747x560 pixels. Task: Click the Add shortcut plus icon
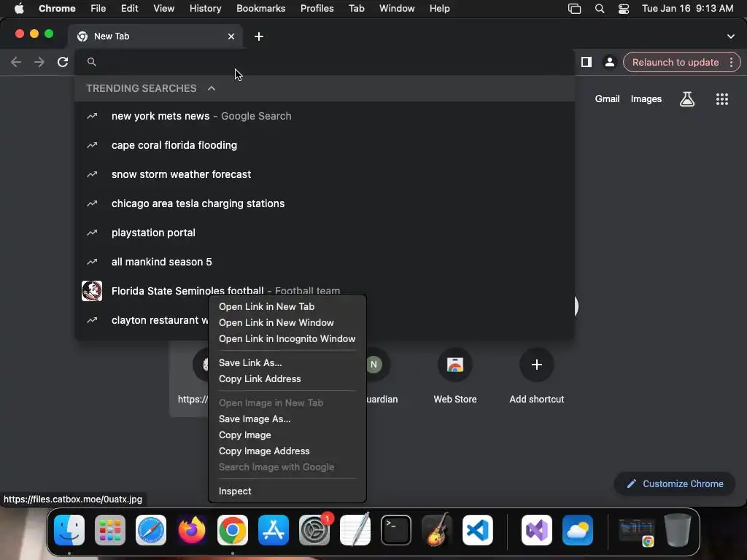[x=536, y=365]
